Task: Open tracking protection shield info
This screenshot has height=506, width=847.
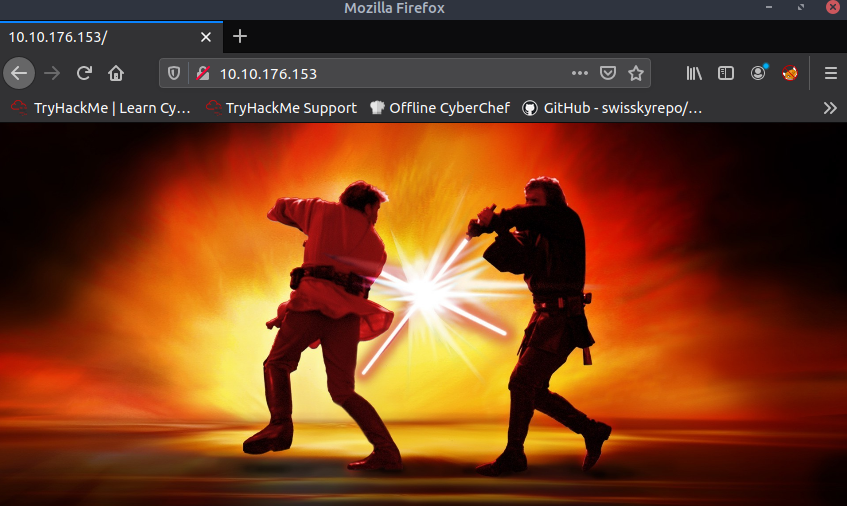Action: tap(173, 73)
